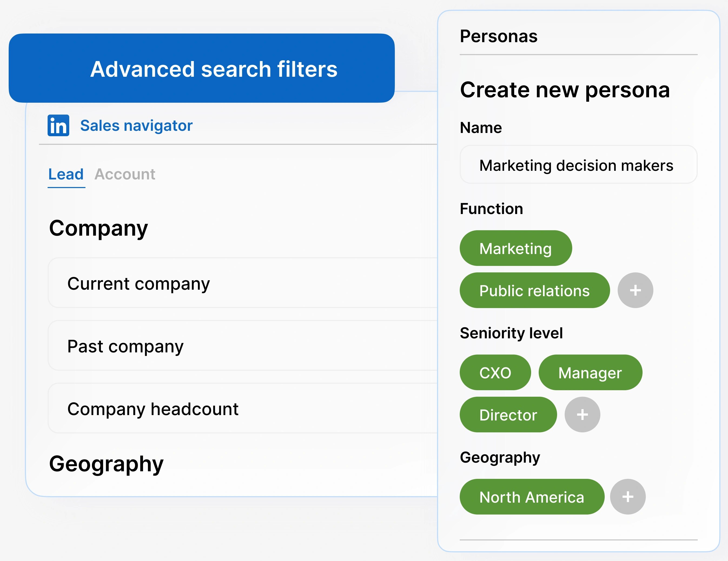
Task: Switch to the Account tab
Action: click(125, 174)
